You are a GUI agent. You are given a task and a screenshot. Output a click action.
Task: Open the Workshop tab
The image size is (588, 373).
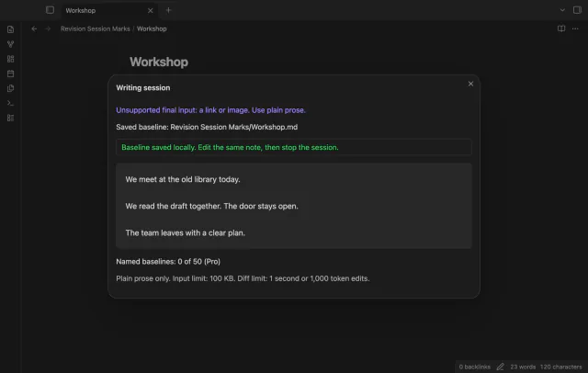pos(80,10)
